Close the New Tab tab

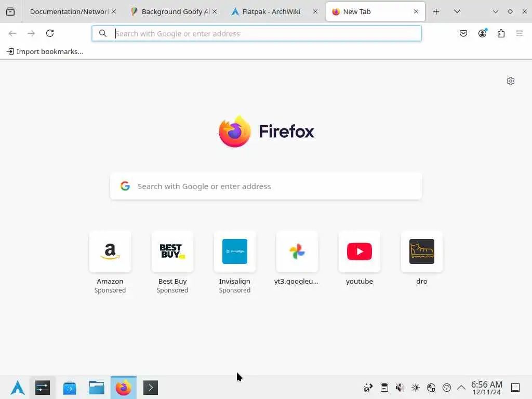click(x=416, y=11)
